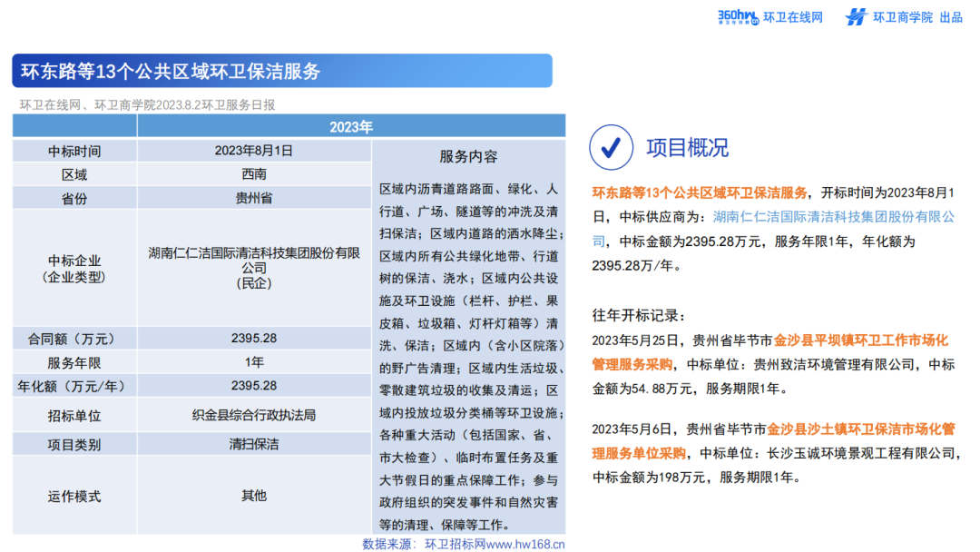The width and height of the screenshot is (980, 552).
Task: Select the 中标时间 label cell
Action: (x=74, y=151)
